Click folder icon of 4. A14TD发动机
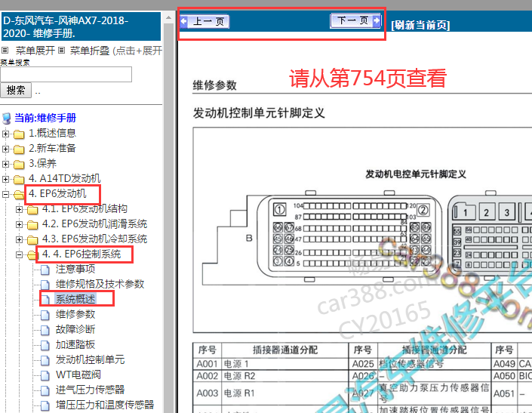 pyautogui.click(x=19, y=180)
